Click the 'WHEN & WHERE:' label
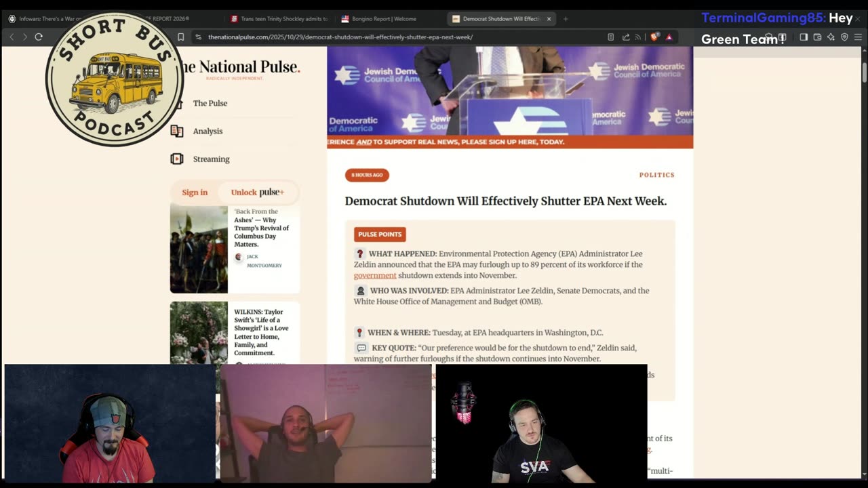This screenshot has height=488, width=868. pos(399,333)
